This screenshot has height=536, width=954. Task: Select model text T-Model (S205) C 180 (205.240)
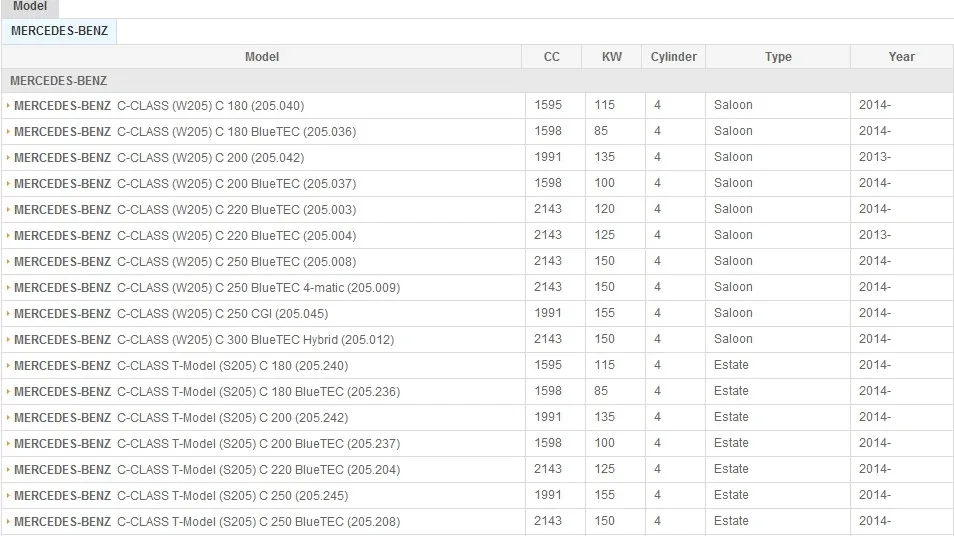click(260, 366)
